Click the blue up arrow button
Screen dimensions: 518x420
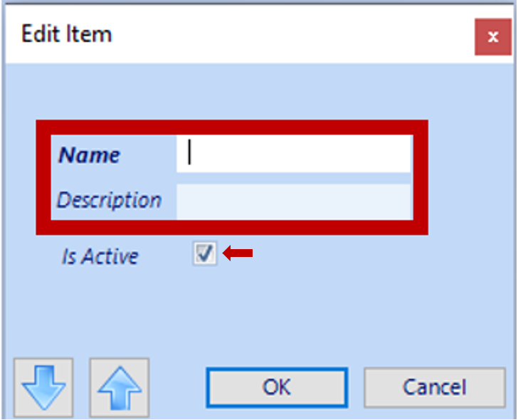pos(120,388)
